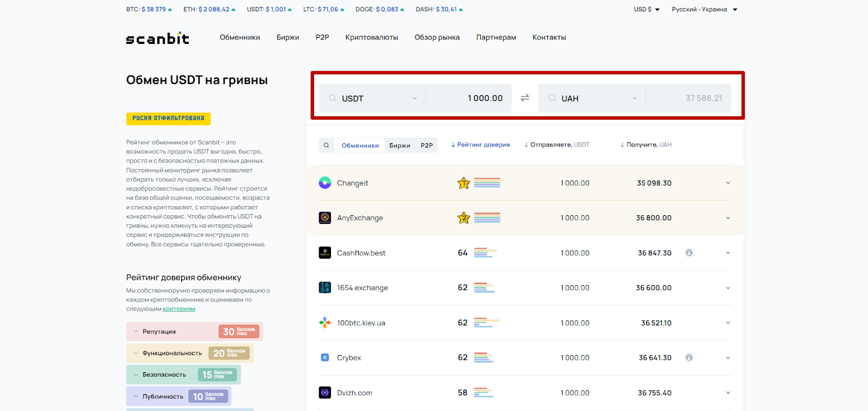The height and width of the screenshot is (411, 868).
Task: Click the BTC price ticker
Action: coord(149,9)
